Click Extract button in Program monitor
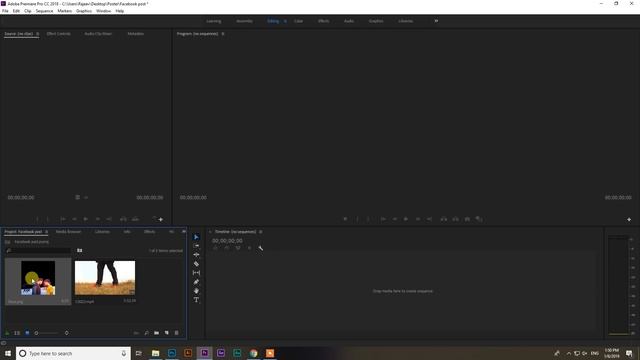The width and height of the screenshot is (640, 360). pyautogui.click(x=456, y=219)
